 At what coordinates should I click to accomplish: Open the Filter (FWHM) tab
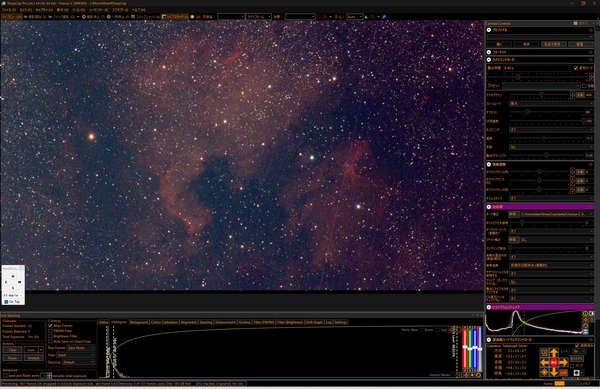(264, 322)
